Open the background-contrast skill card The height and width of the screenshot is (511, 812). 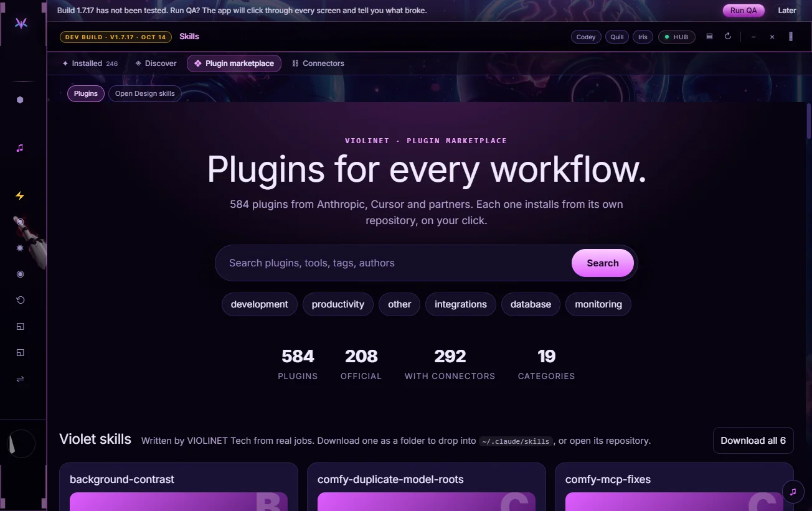tap(179, 487)
